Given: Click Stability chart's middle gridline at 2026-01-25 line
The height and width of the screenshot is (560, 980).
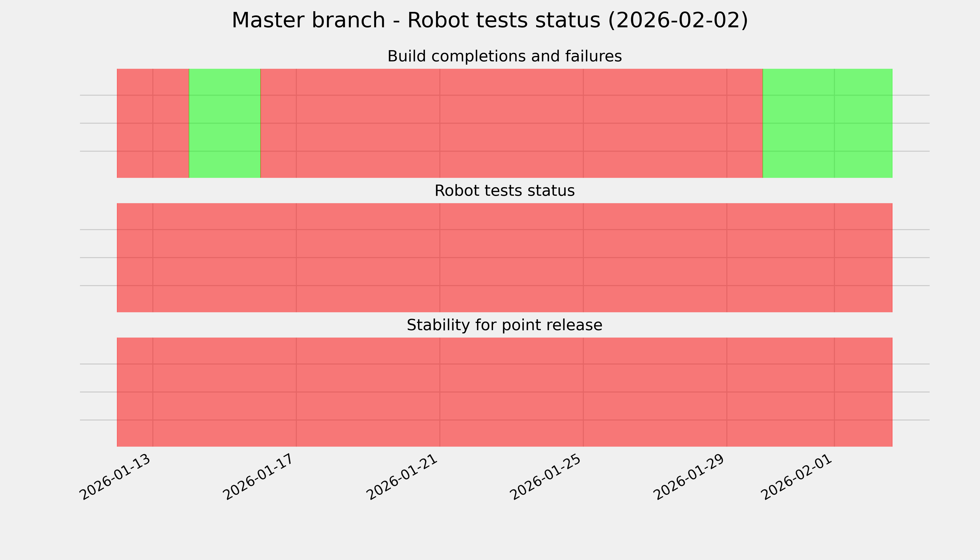Looking at the screenshot, I should (583, 392).
